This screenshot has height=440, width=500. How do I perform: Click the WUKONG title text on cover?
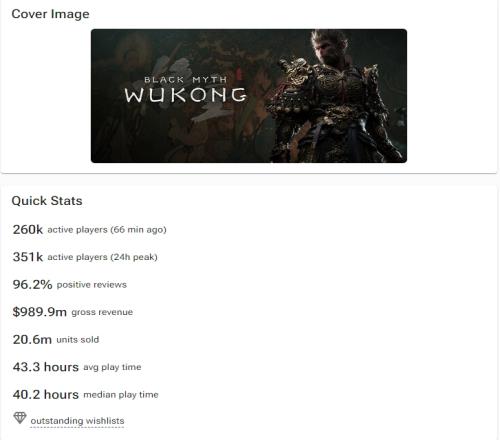[x=186, y=95]
